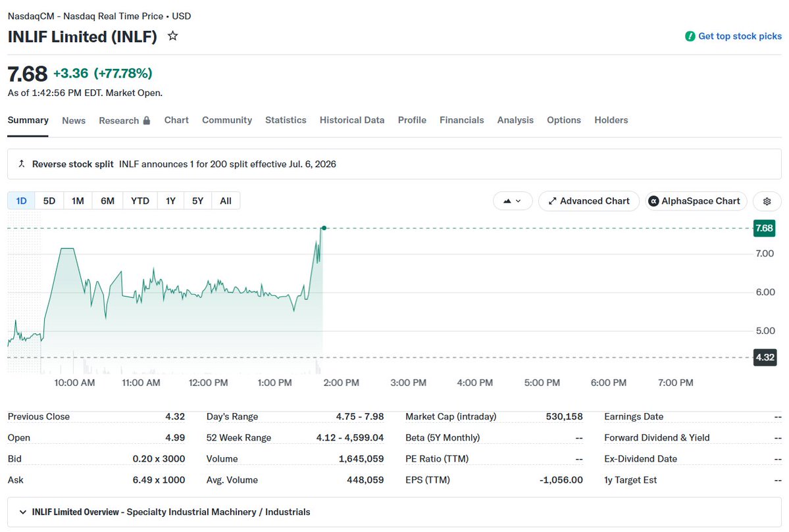Click the Day's Range value 4.75 - 7.98

(360, 416)
